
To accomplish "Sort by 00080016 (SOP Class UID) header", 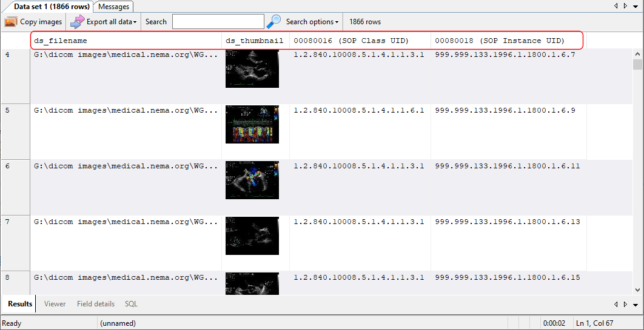I will click(360, 41).
